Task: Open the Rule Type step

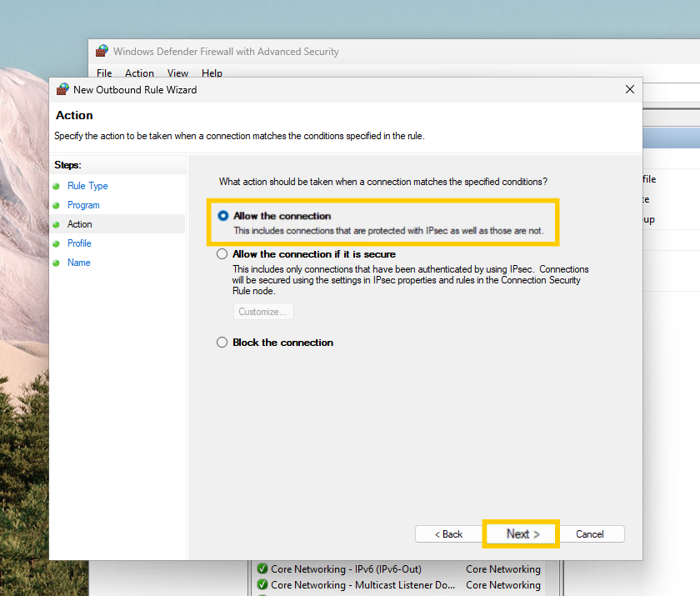Action: tap(87, 186)
